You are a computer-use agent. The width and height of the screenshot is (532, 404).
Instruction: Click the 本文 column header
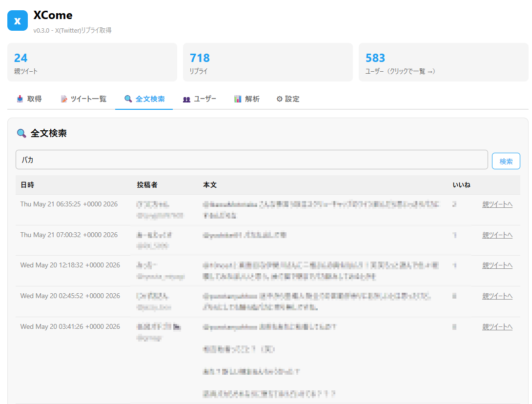pyautogui.click(x=210, y=185)
